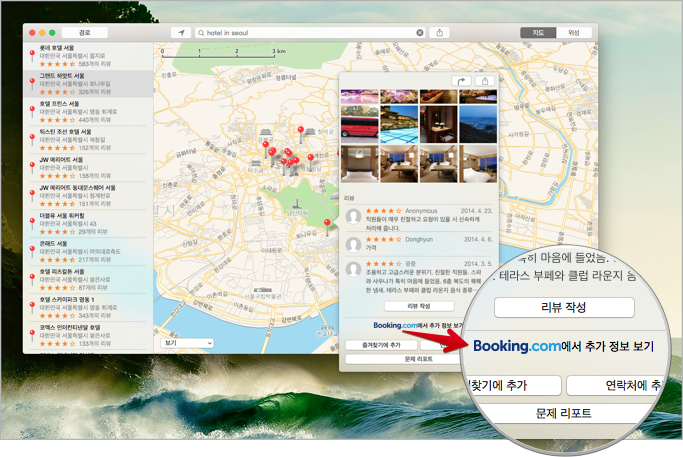This screenshot has height=457, width=683.
Task: Click the magnifier icon in search field
Action: coord(201,33)
